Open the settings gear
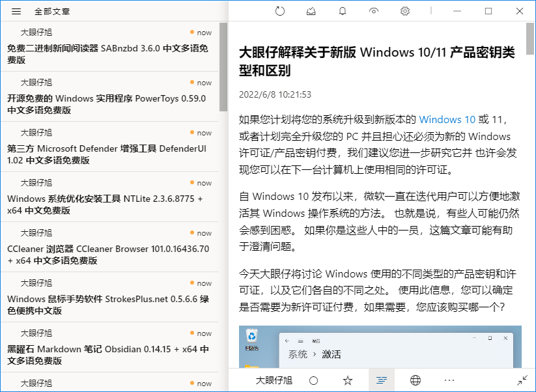The height and width of the screenshot is (392, 536). tap(405, 11)
